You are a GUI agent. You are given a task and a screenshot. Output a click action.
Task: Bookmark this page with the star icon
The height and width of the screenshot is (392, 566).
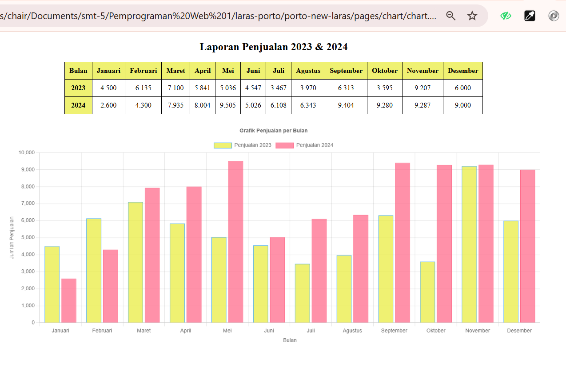[472, 16]
